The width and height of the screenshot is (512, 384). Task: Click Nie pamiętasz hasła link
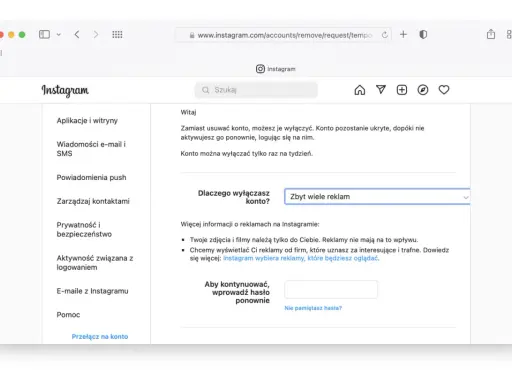tap(313, 308)
